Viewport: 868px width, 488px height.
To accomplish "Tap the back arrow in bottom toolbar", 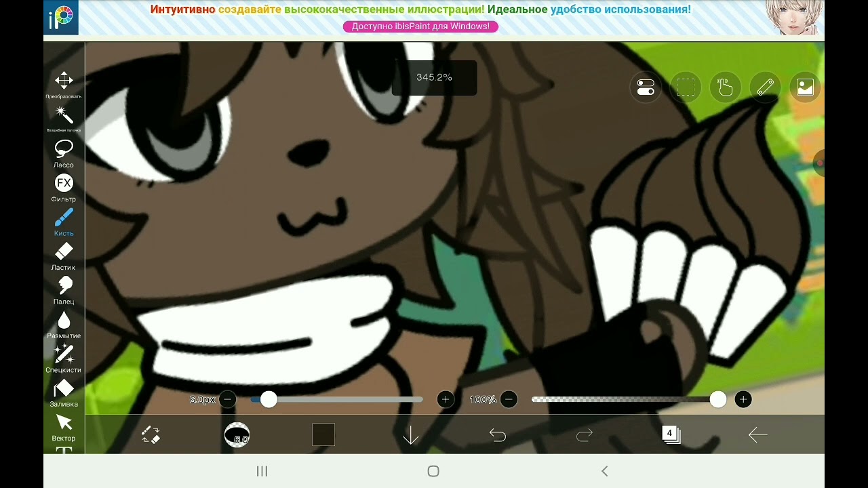I will click(x=758, y=435).
